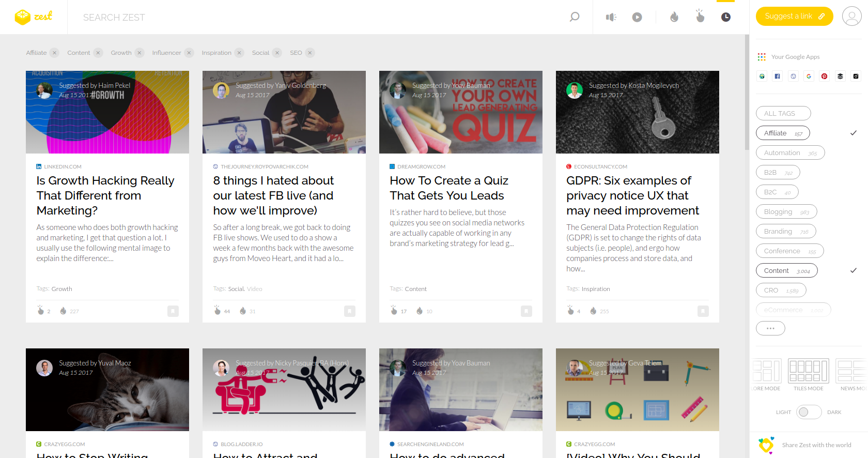Open the Growth Hacking article title
Viewport: 868px width, 458px height.
[105, 195]
